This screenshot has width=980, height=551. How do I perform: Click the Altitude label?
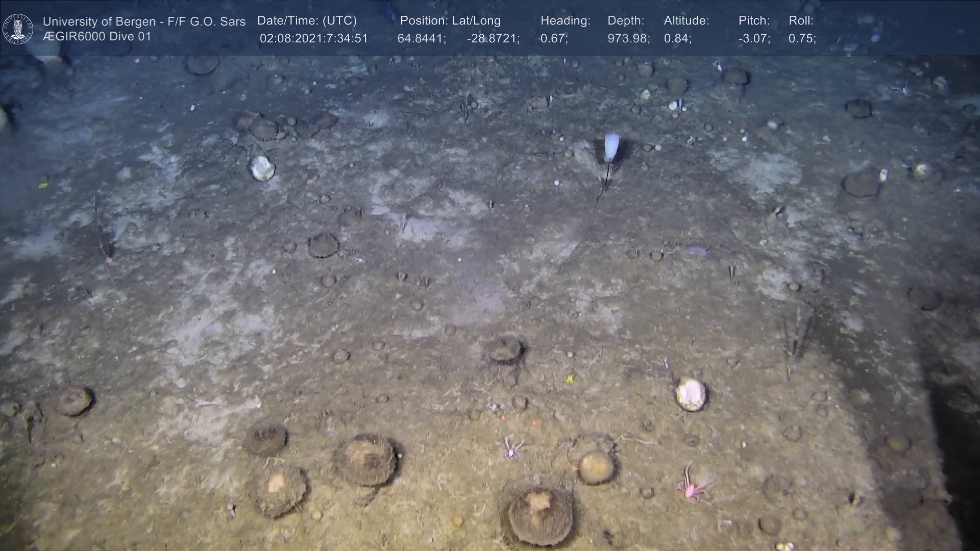686,21
